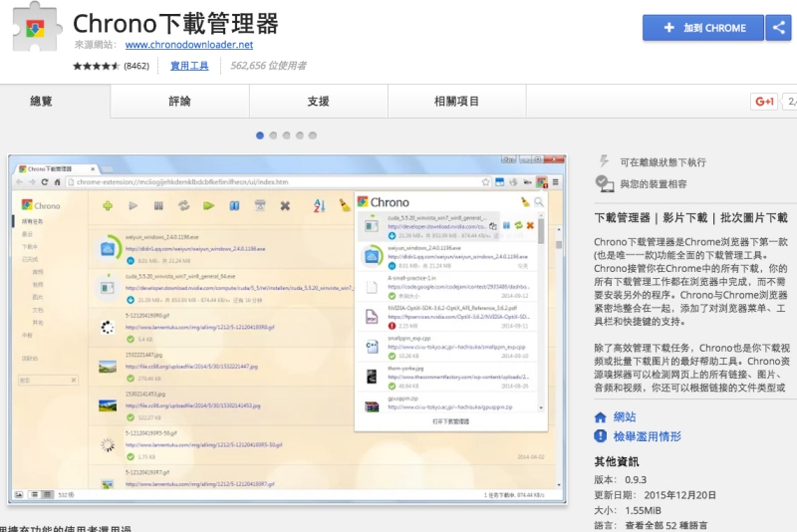This screenshot has height=532, width=797.
Task: Select the second carousel dot
Action: tap(274, 134)
